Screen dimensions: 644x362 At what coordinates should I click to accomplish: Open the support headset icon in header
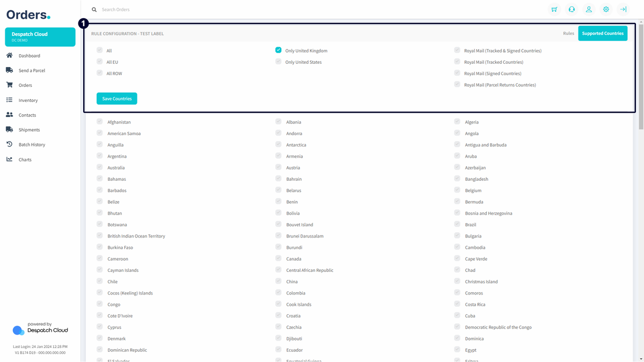pyautogui.click(x=572, y=9)
